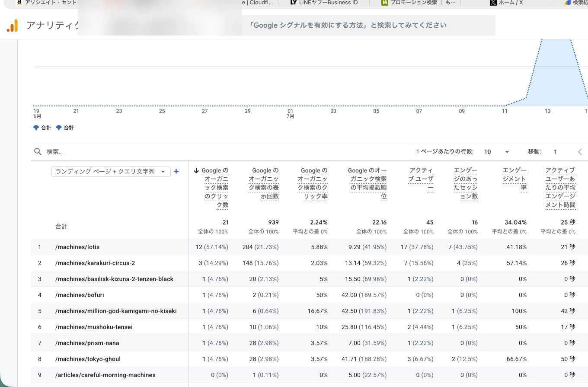Go to the previous page with the chevron arrow
Screen dimensions: 588x387
[580, 152]
